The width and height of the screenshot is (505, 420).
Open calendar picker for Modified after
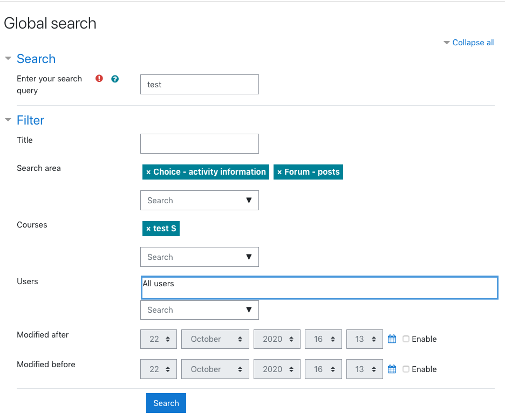tap(392, 339)
